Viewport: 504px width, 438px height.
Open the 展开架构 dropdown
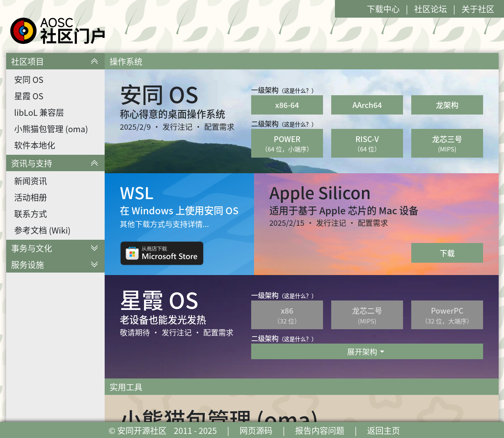coord(367,352)
